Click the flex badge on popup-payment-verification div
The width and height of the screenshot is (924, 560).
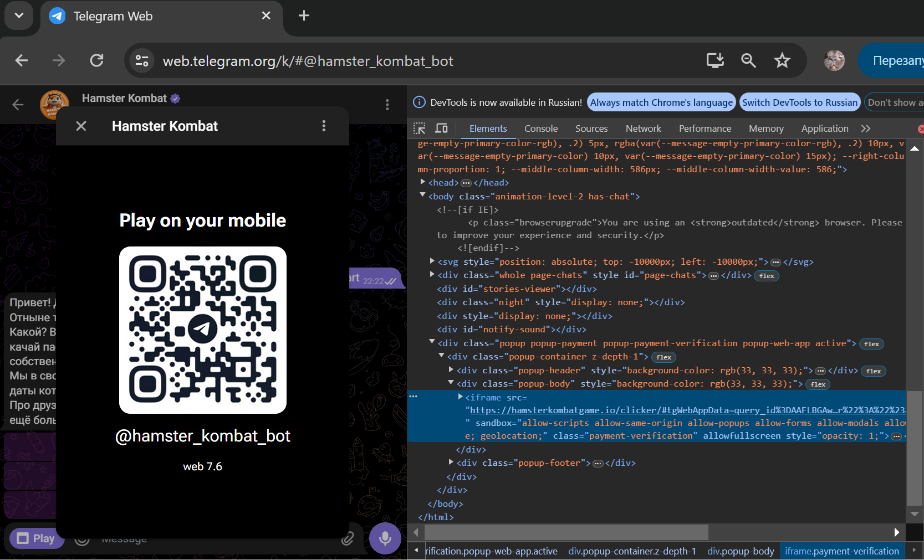click(871, 344)
